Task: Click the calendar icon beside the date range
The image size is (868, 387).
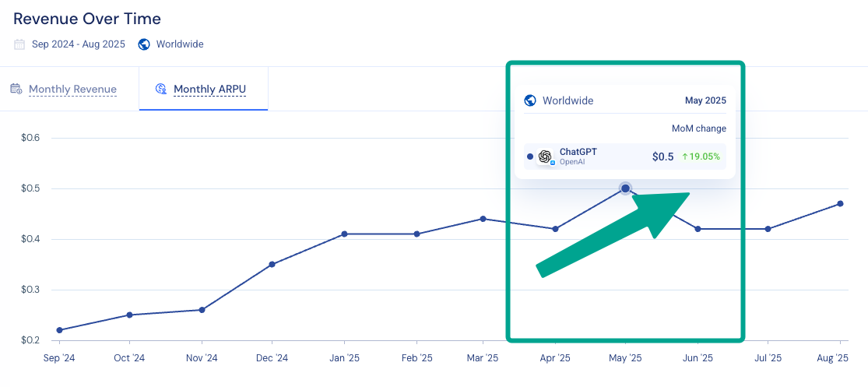Action: tap(19, 44)
